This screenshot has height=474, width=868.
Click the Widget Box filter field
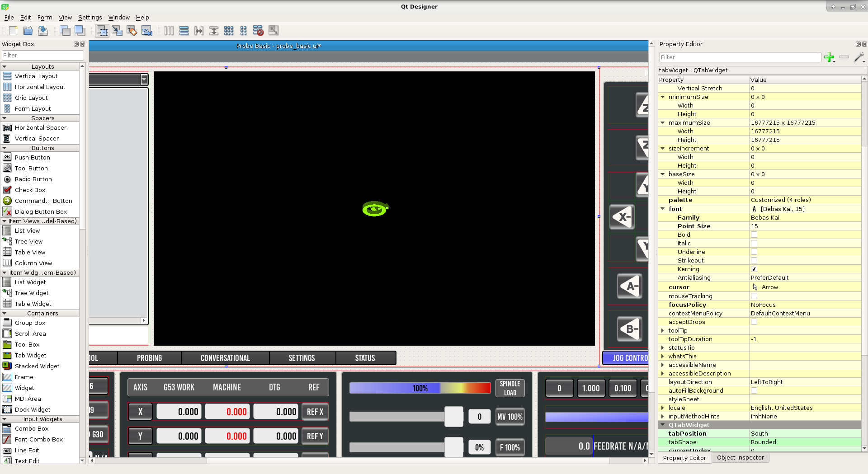pyautogui.click(x=42, y=55)
